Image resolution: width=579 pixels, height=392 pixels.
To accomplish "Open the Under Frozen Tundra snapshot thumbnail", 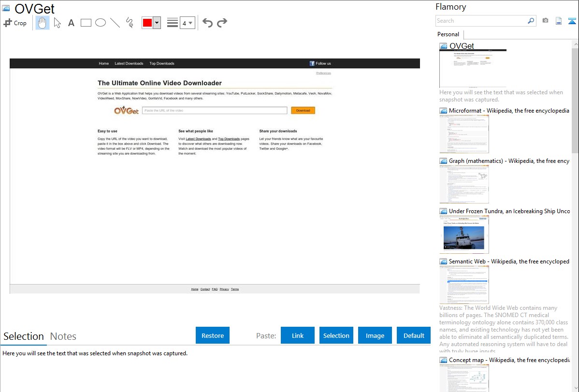I will [x=464, y=234].
